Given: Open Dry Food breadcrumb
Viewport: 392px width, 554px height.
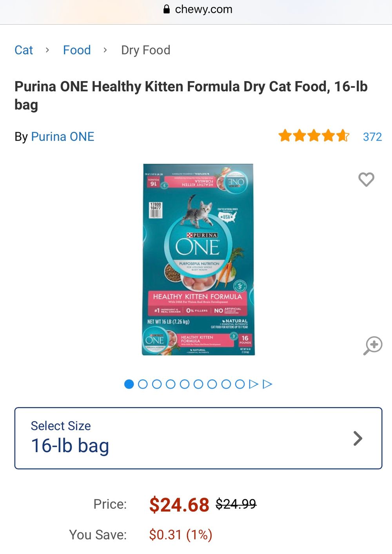Looking at the screenshot, I should pos(146,50).
